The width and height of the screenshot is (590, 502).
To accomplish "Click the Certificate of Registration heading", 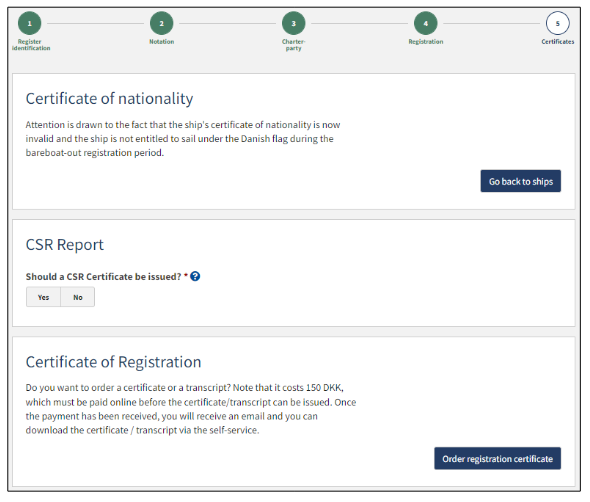I will (113, 362).
